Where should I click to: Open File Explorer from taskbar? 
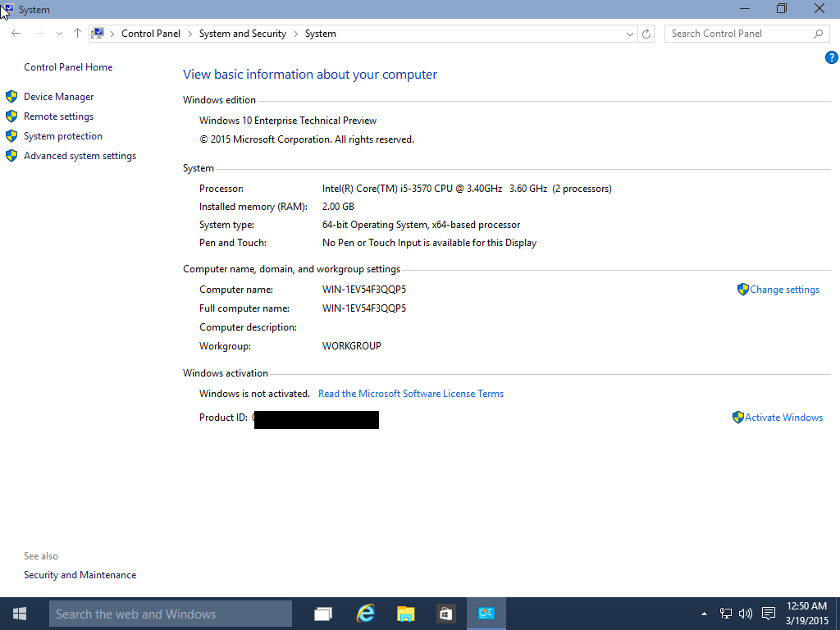pos(405,614)
